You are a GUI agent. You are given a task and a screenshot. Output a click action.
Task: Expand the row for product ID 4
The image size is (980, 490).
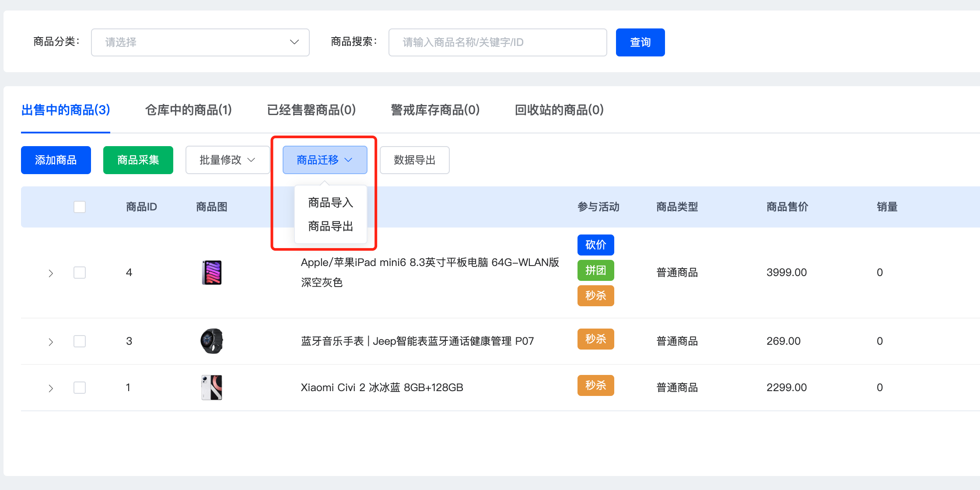(x=51, y=273)
